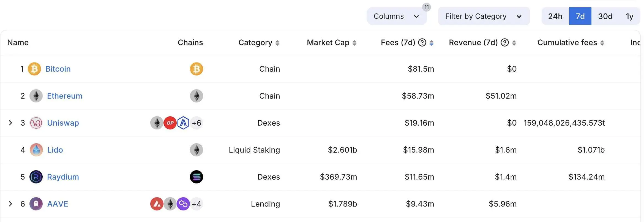This screenshot has width=644, height=222.
Task: Expand the Uniswap row
Action: 10,123
